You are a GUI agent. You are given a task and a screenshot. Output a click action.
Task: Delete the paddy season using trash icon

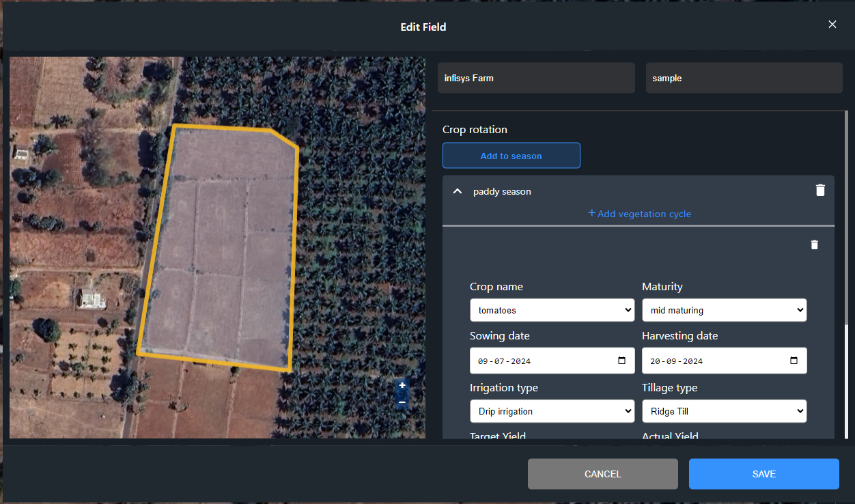coord(820,191)
